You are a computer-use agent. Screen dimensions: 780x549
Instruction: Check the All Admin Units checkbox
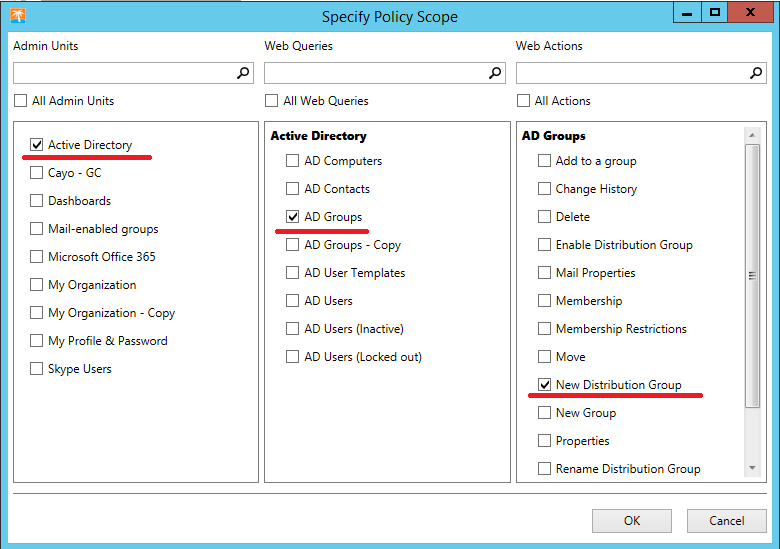(x=20, y=101)
